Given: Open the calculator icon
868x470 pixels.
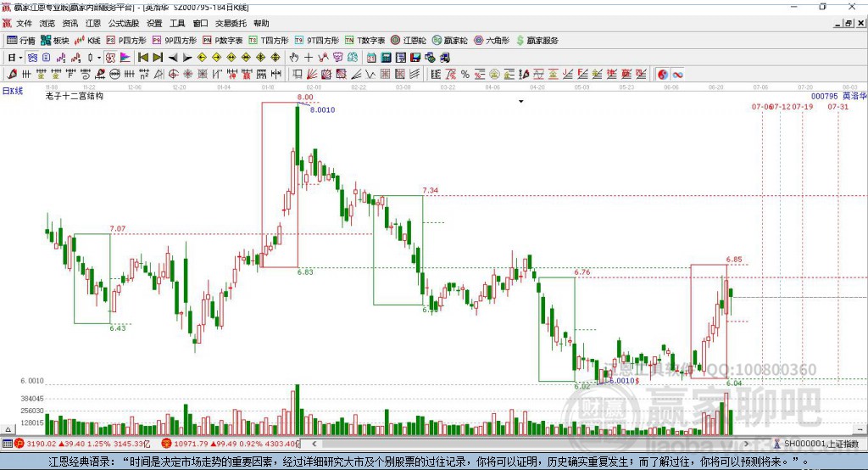Looking at the screenshot, I should [387, 58].
